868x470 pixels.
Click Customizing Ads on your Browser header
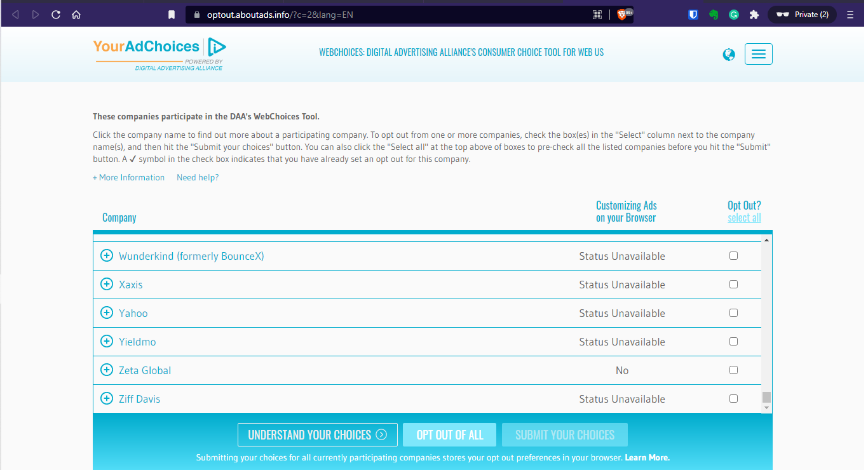pyautogui.click(x=626, y=211)
